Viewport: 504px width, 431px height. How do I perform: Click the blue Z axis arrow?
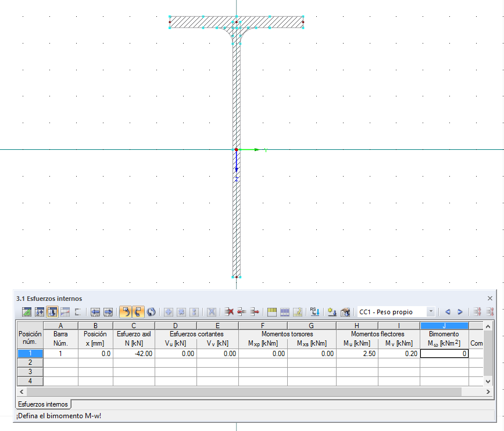236,161
